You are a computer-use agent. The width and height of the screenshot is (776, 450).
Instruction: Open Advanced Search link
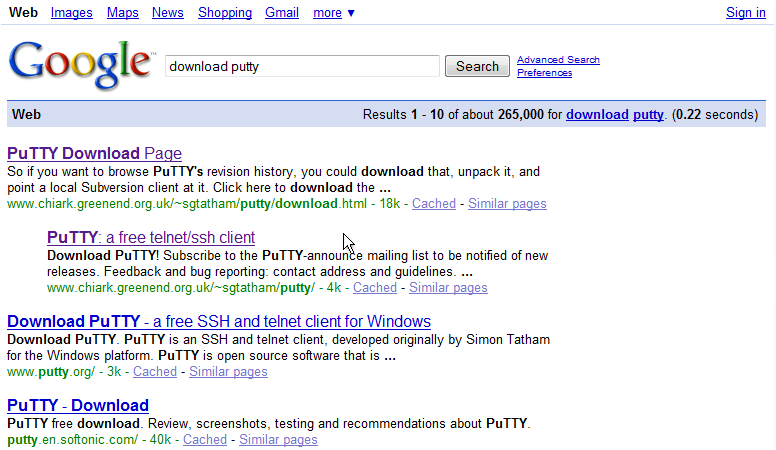coord(558,60)
